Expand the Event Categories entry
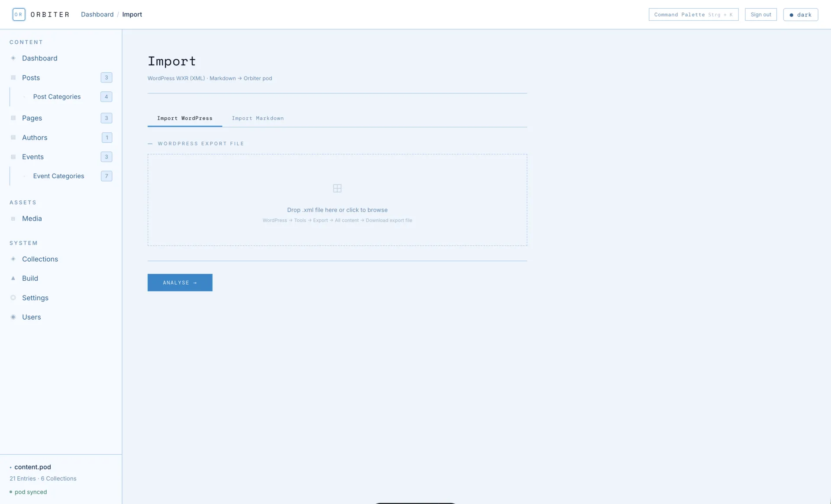The height and width of the screenshot is (504, 831). pos(58,176)
